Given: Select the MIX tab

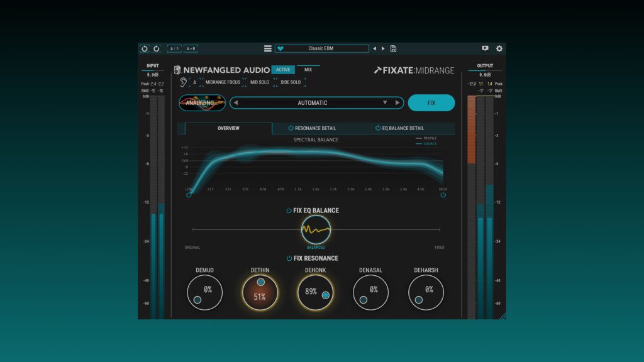Looking at the screenshot, I should click(308, 70).
